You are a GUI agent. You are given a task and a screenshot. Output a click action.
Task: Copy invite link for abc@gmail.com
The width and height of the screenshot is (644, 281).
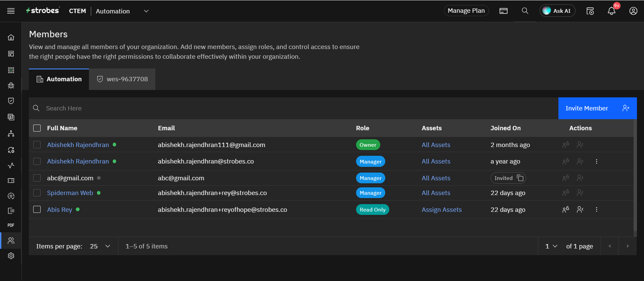[520, 178]
